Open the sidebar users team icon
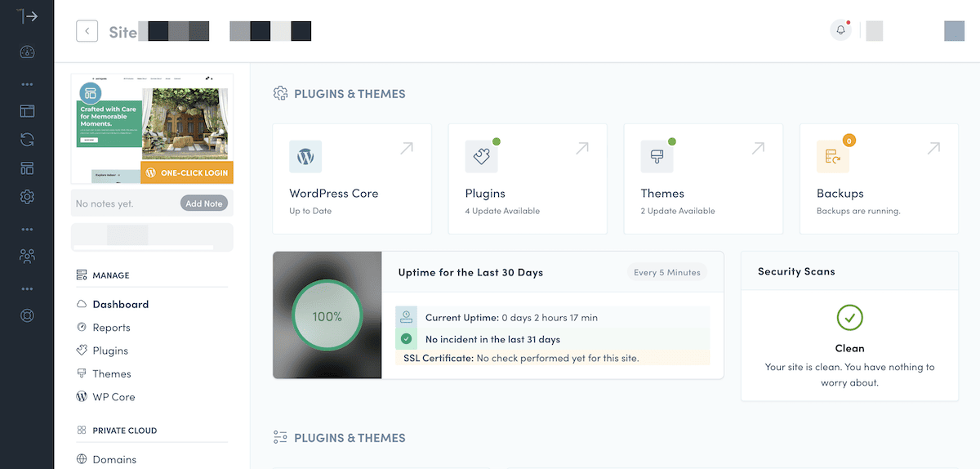Image resolution: width=980 pixels, height=469 pixels. [27, 256]
